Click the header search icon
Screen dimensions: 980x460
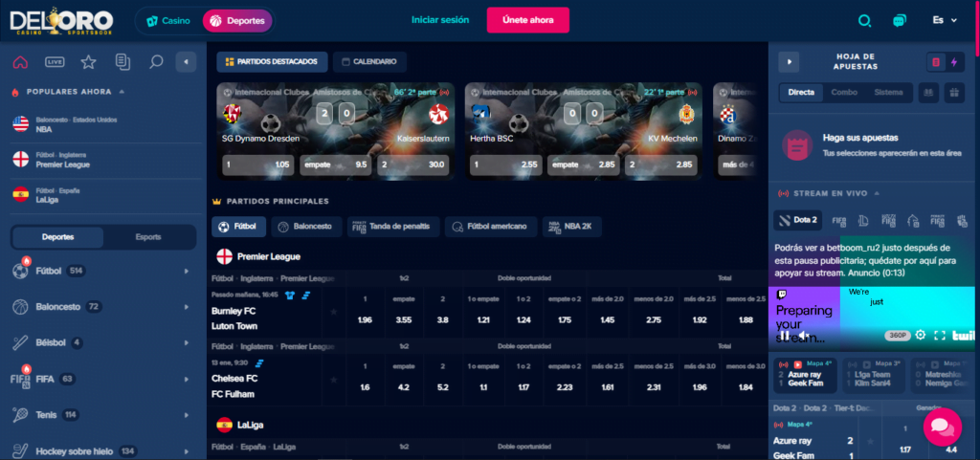864,20
